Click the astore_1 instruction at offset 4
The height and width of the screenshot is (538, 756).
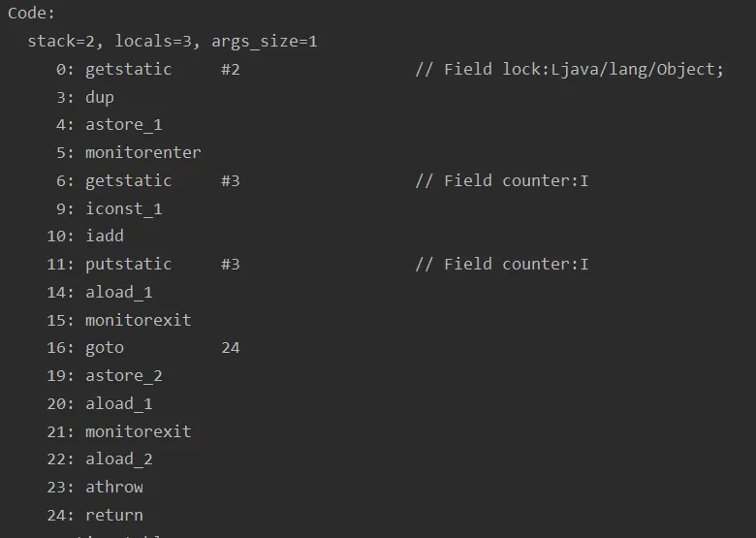123,125
